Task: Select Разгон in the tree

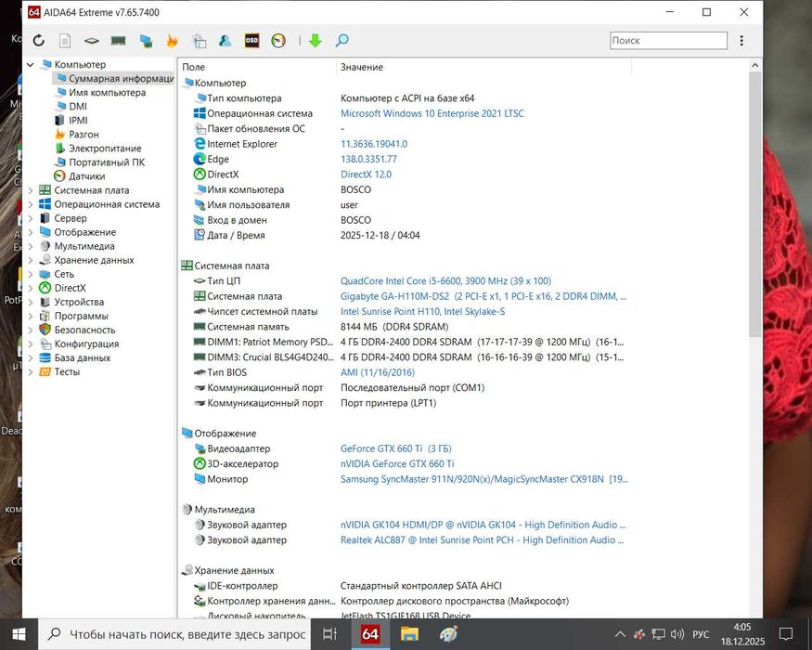Action: (x=84, y=135)
